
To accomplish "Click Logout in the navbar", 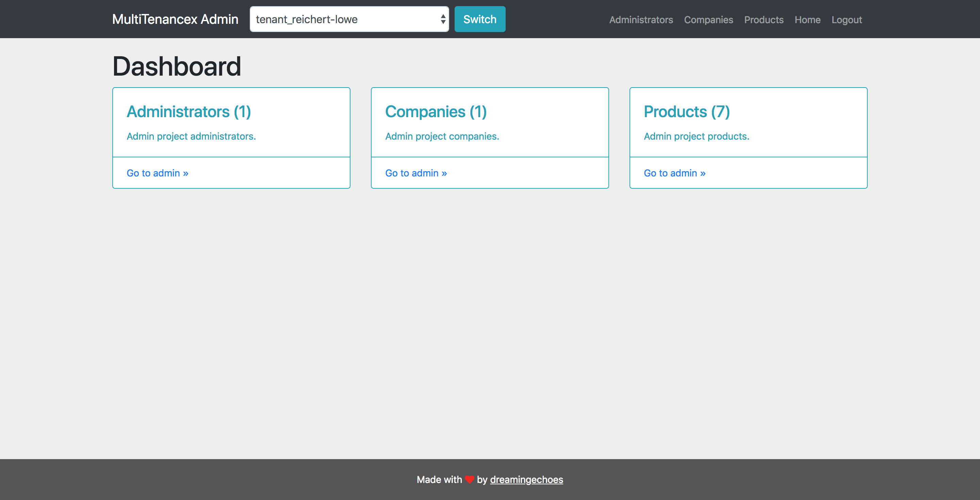I will click(x=847, y=20).
